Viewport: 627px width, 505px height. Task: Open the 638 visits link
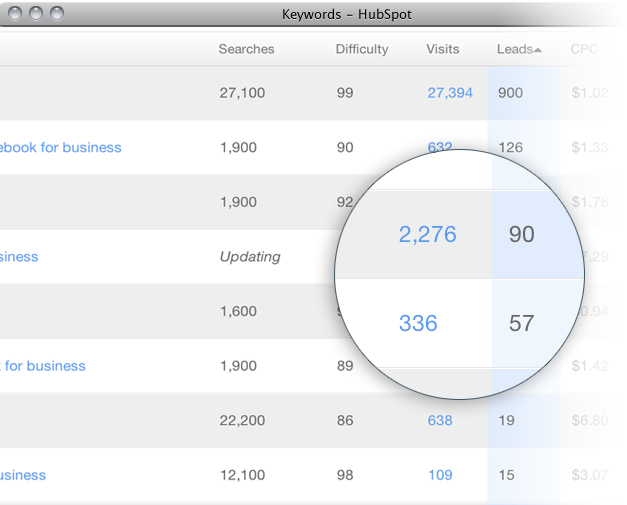[x=440, y=421]
